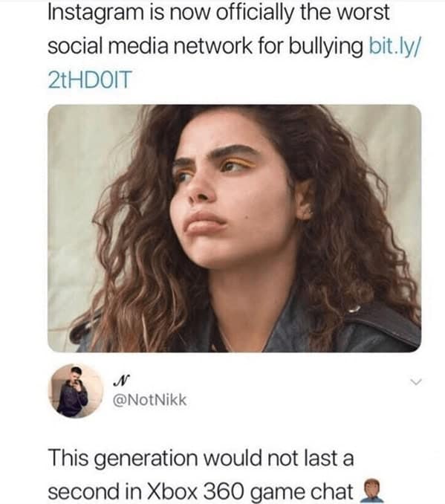This screenshot has width=445, height=504.
Task: Click the facepalm emoji ending the tweet
Action: click(x=371, y=491)
